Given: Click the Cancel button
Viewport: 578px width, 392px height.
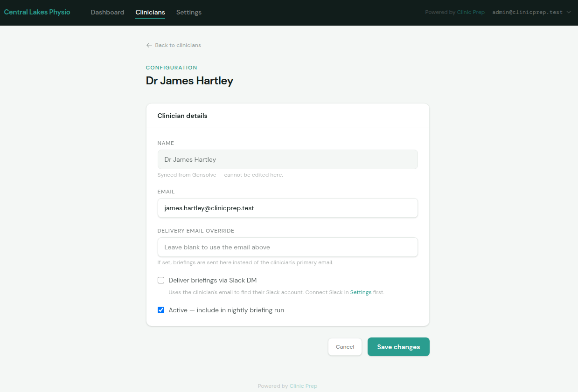Looking at the screenshot, I should [345, 347].
